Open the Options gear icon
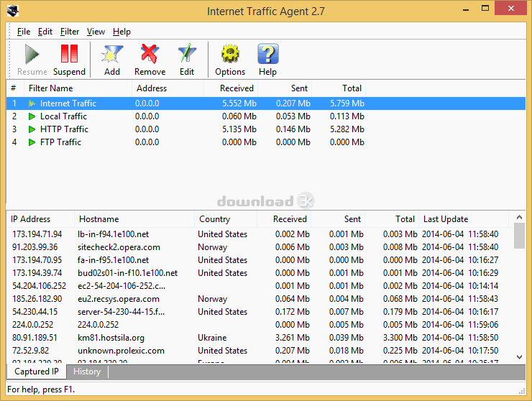The height and width of the screenshot is (401, 532). [x=230, y=54]
